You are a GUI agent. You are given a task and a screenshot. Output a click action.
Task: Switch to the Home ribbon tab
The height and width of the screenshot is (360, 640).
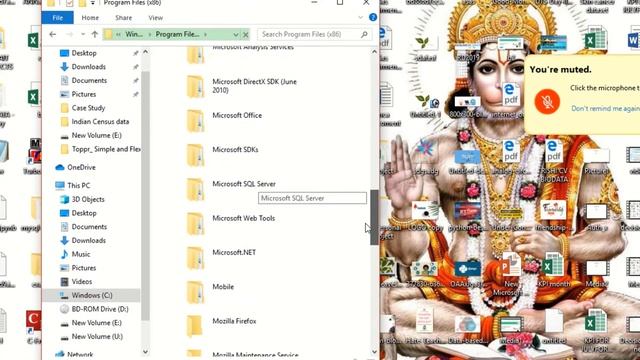pyautogui.click(x=90, y=18)
